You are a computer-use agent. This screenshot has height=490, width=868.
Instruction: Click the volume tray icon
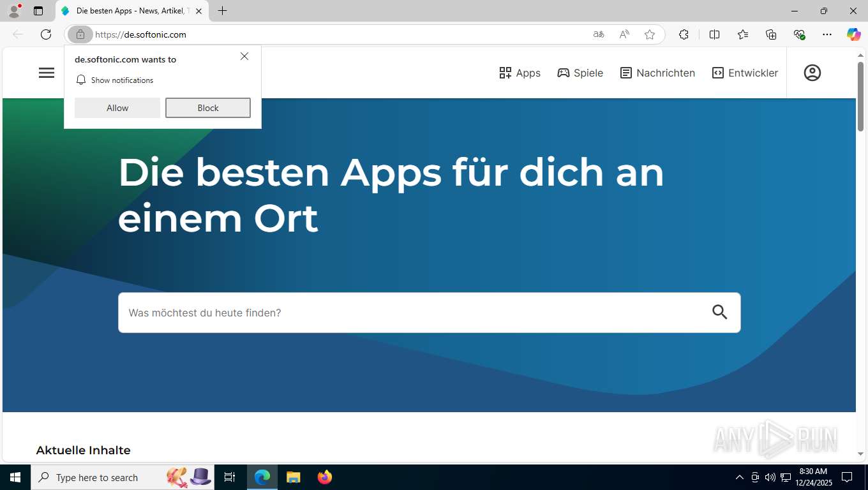coord(770,477)
